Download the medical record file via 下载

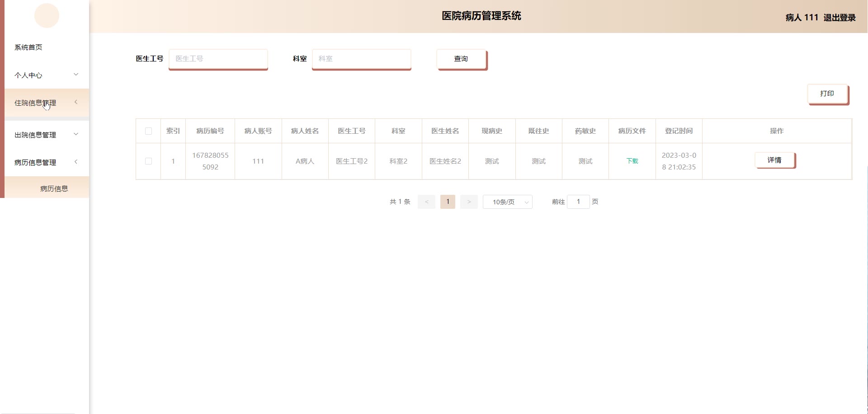(632, 161)
